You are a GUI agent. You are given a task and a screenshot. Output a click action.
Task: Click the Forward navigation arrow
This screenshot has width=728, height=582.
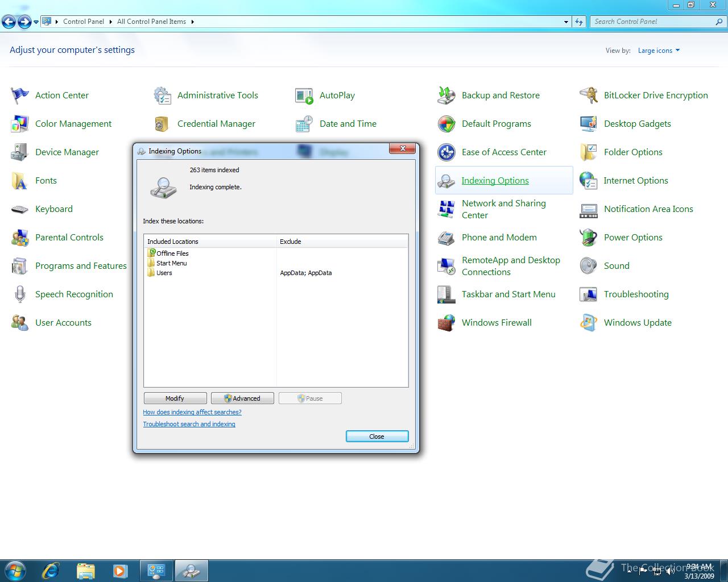click(24, 22)
